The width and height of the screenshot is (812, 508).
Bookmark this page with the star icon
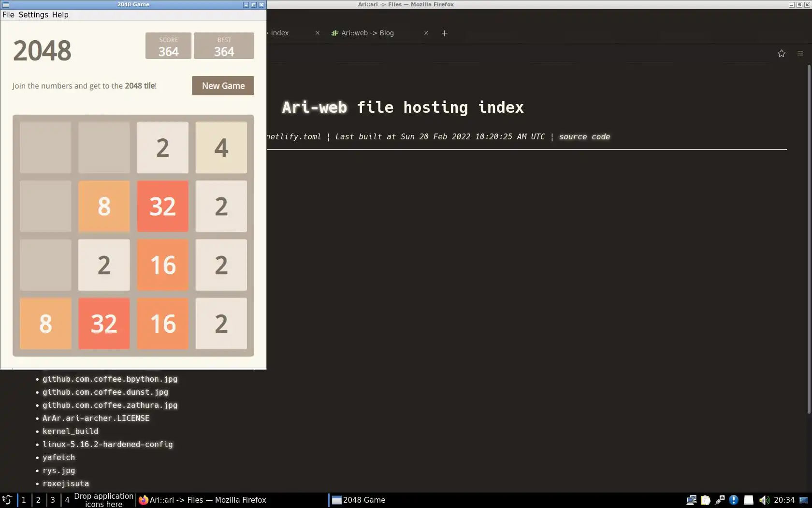[782, 53]
